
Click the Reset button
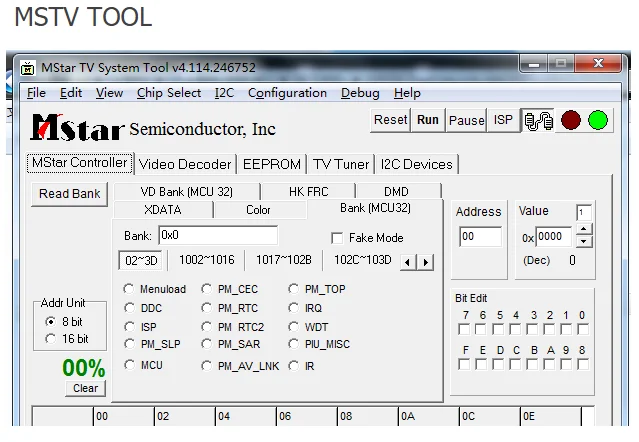point(390,120)
